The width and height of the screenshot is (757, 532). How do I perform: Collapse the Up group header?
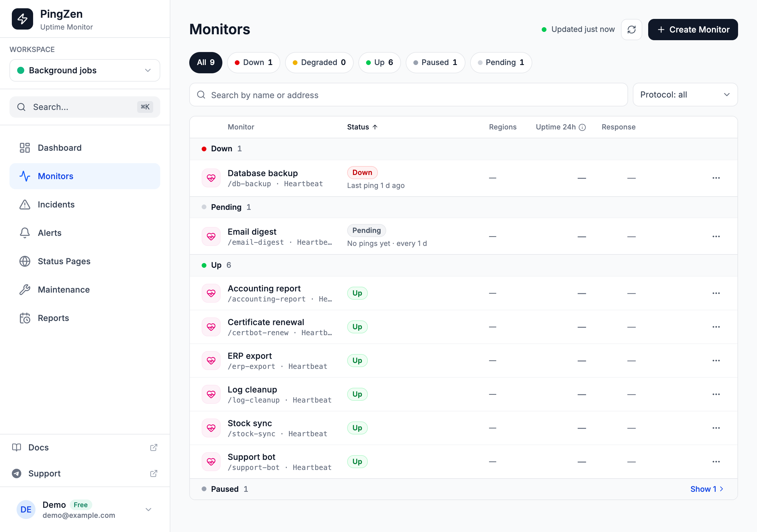463,265
